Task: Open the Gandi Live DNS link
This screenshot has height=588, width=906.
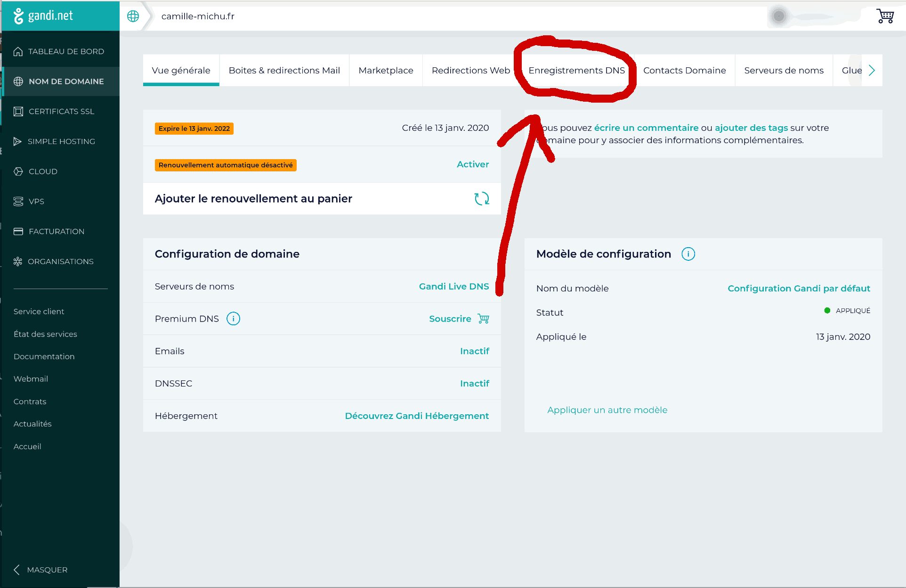Action: [454, 286]
